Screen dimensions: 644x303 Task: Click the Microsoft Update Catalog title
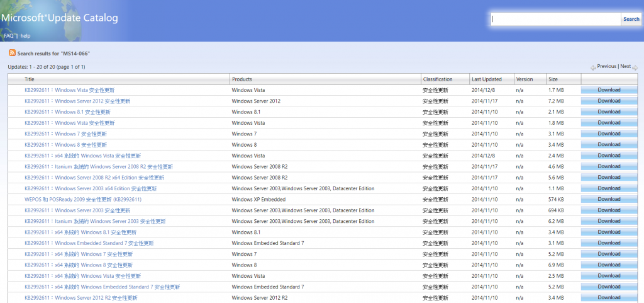pos(60,18)
